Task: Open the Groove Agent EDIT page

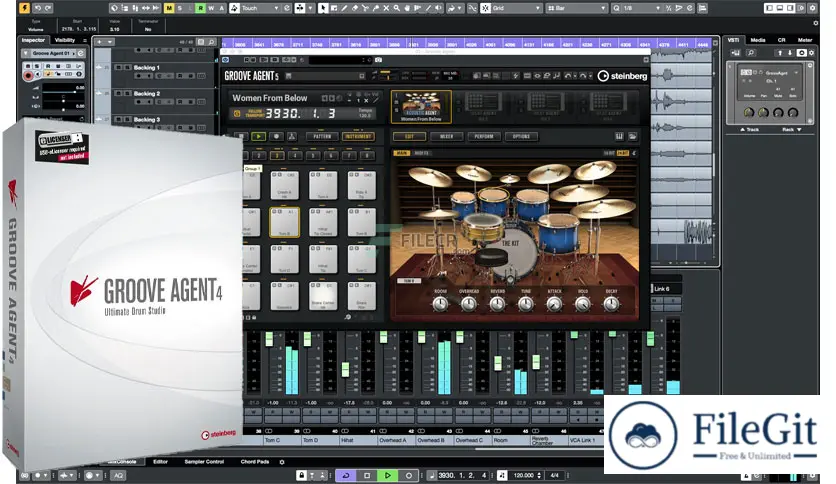Action: 409,136
